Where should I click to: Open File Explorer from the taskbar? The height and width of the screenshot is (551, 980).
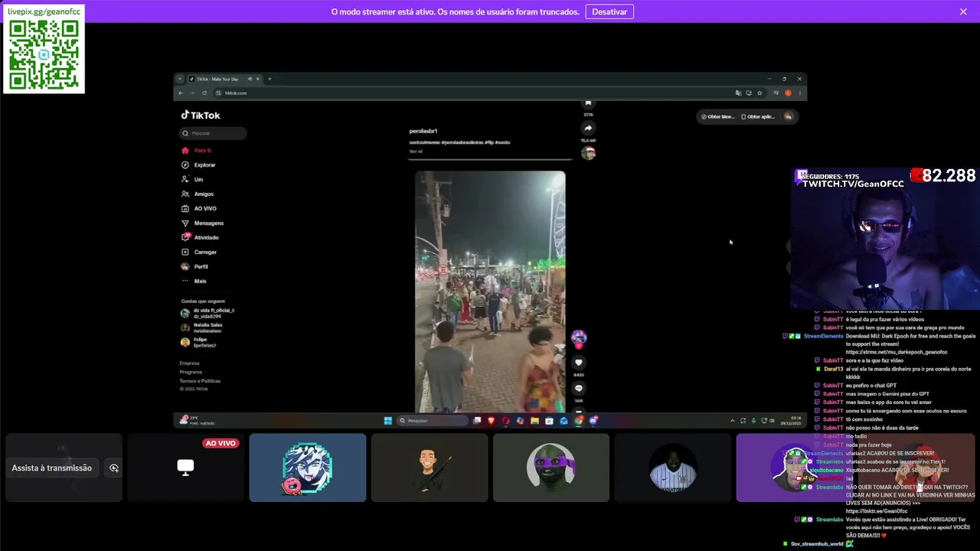coord(534,420)
